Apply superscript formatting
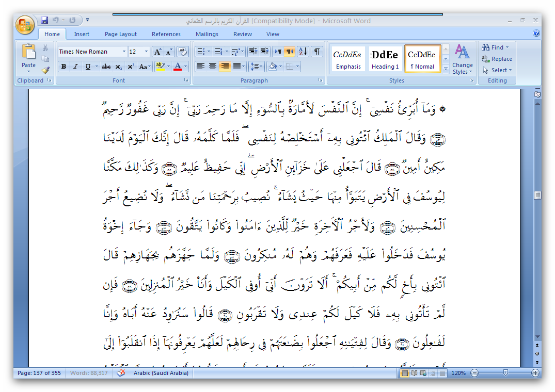 (131, 67)
